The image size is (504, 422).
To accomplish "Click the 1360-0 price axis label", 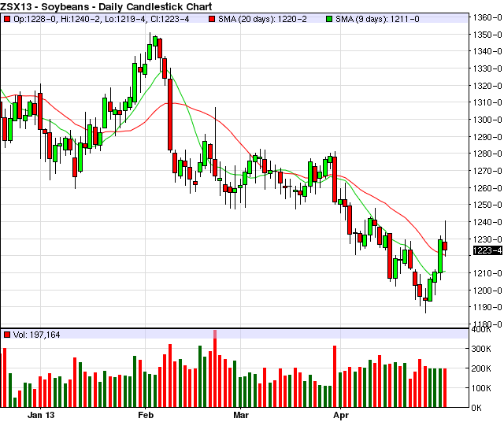I will pos(488,17).
